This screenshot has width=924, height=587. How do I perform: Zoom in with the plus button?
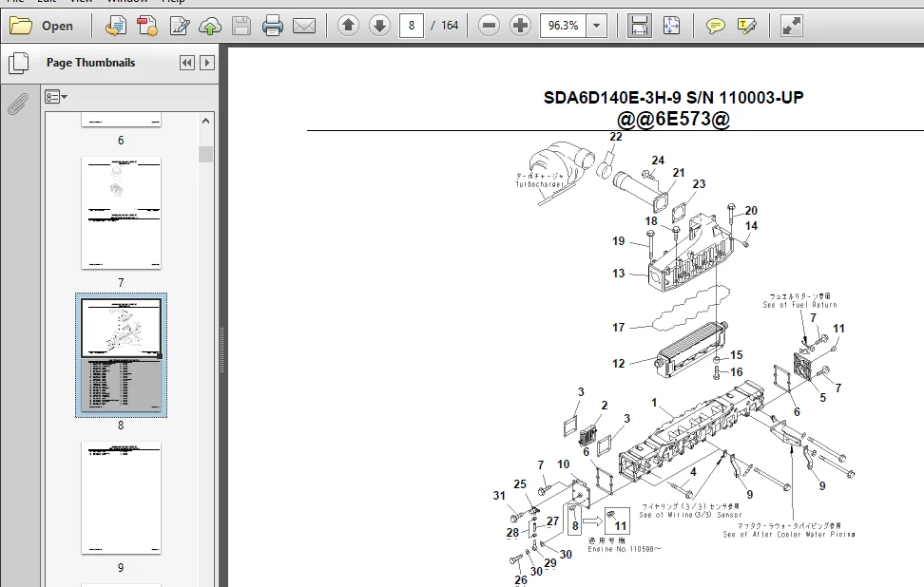tap(520, 26)
